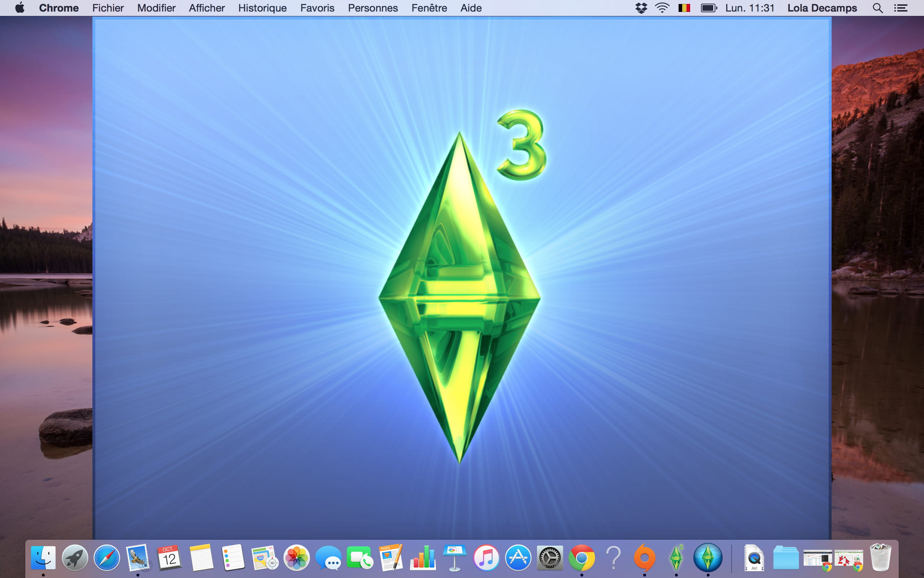Open the Personnes menu
The height and width of the screenshot is (578, 924).
[x=372, y=8]
